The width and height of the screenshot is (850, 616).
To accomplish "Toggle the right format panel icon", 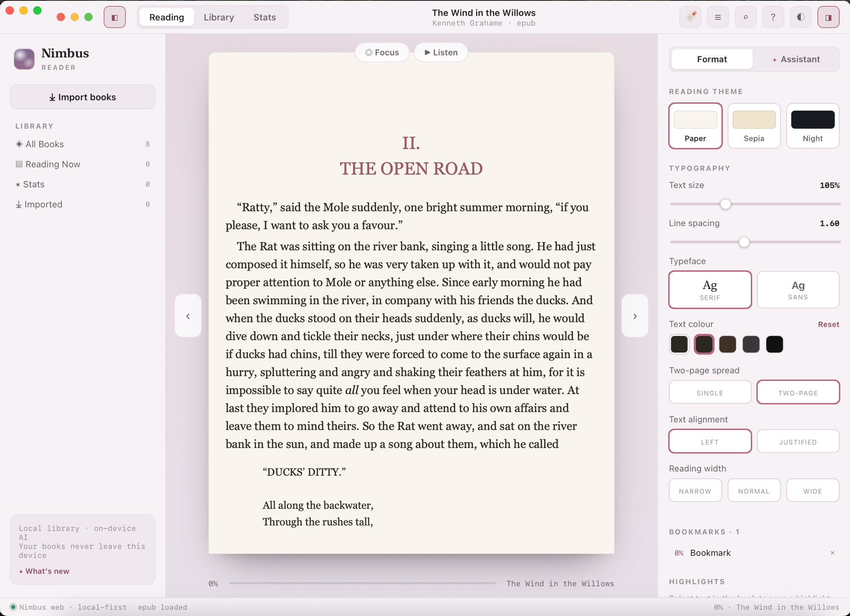I will click(x=828, y=17).
